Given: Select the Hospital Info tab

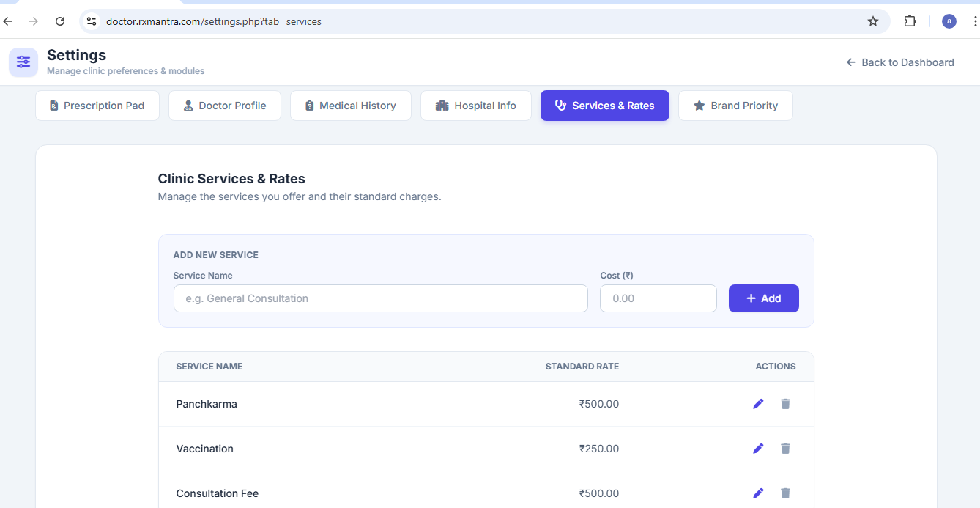Looking at the screenshot, I should tap(476, 106).
